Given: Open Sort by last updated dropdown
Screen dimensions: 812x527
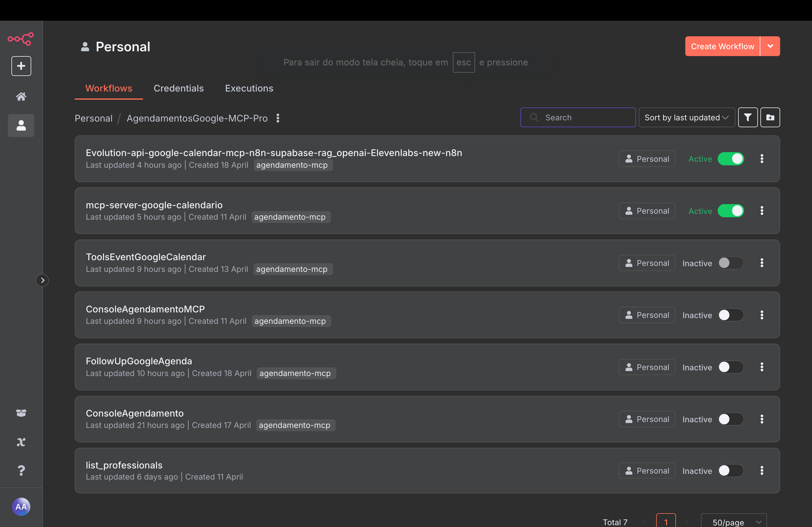Looking at the screenshot, I should pyautogui.click(x=687, y=118).
